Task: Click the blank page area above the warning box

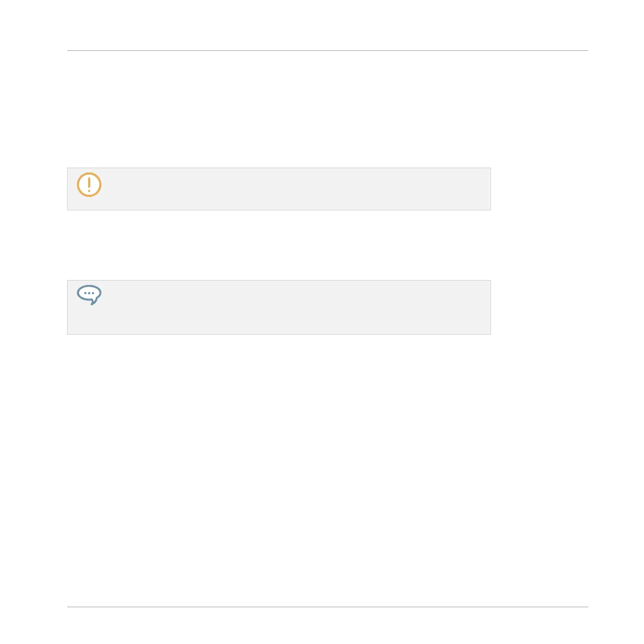Action: pyautogui.click(x=279, y=109)
